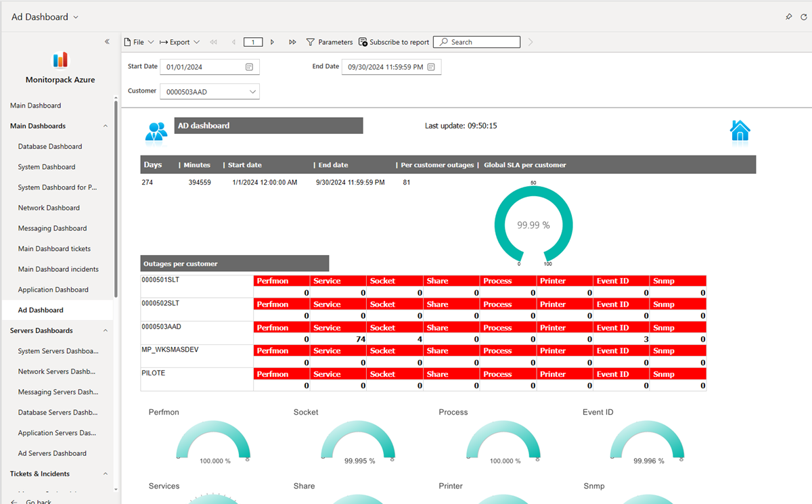
Task: Open the Export dropdown menu
Action: pos(179,42)
